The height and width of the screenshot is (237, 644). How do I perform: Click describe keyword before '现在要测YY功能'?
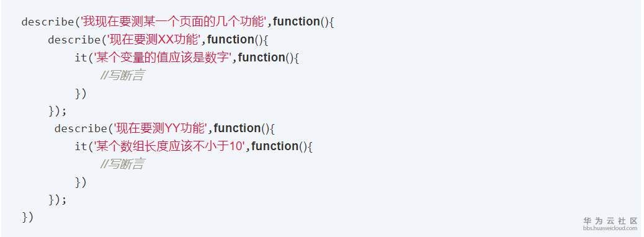point(81,128)
